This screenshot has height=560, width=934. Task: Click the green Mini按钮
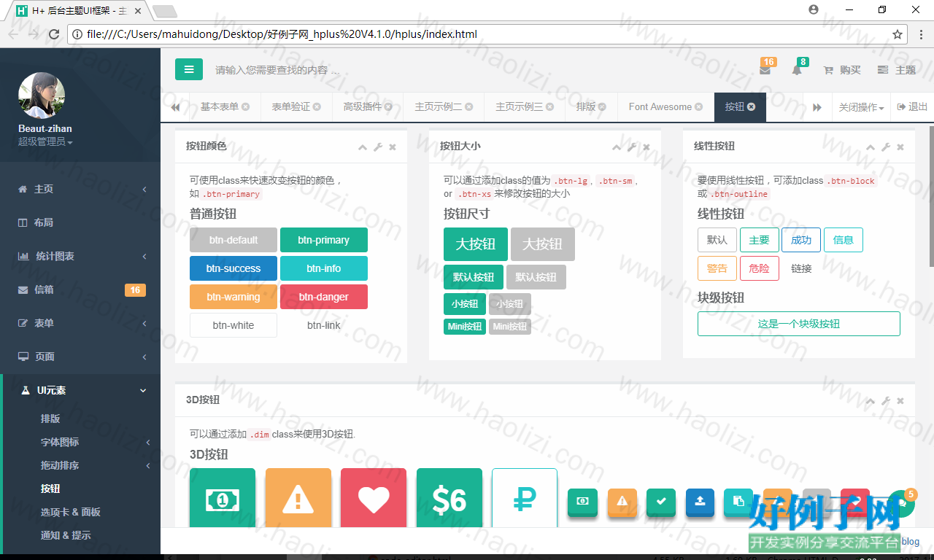465,327
